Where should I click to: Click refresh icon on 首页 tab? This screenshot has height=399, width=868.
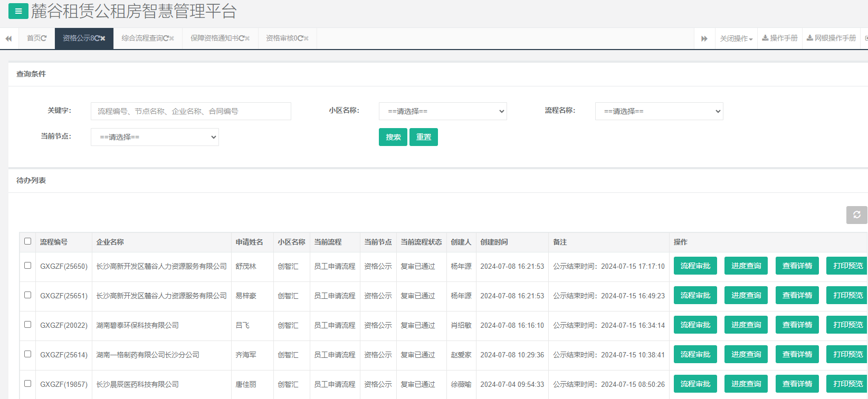[x=44, y=38]
